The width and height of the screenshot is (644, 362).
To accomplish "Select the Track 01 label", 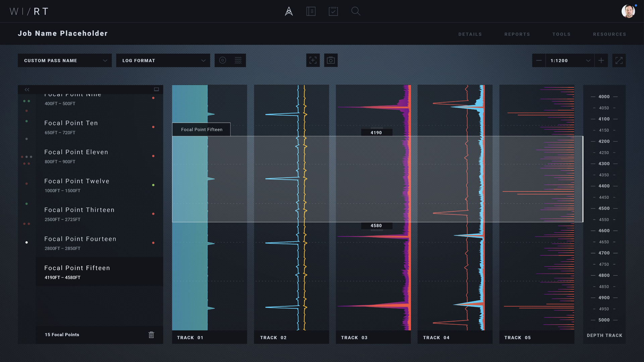I will click(190, 338).
